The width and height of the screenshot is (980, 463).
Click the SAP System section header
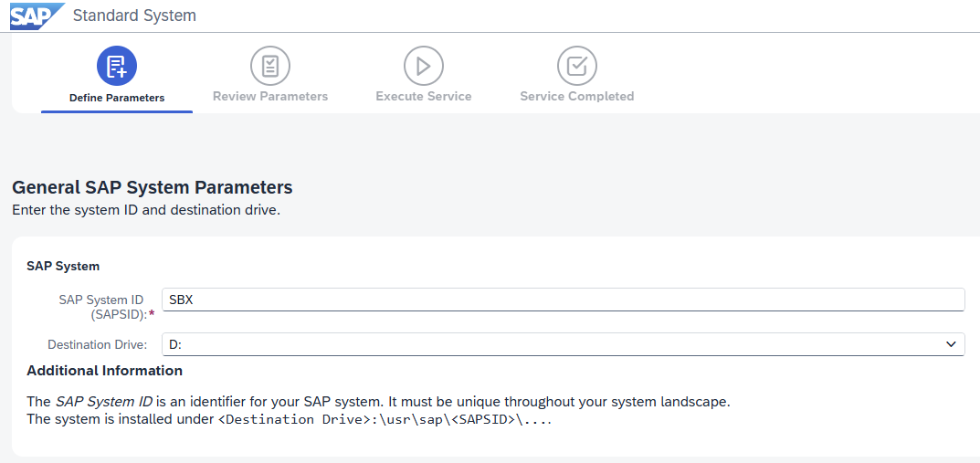pos(63,266)
